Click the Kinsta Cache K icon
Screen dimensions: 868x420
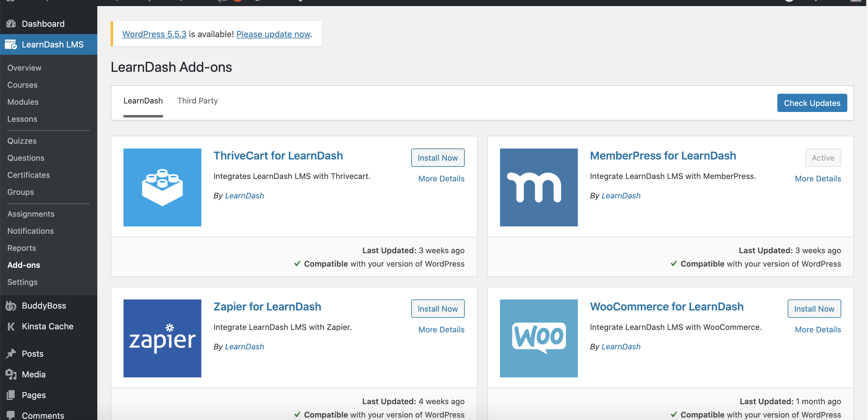click(x=11, y=326)
